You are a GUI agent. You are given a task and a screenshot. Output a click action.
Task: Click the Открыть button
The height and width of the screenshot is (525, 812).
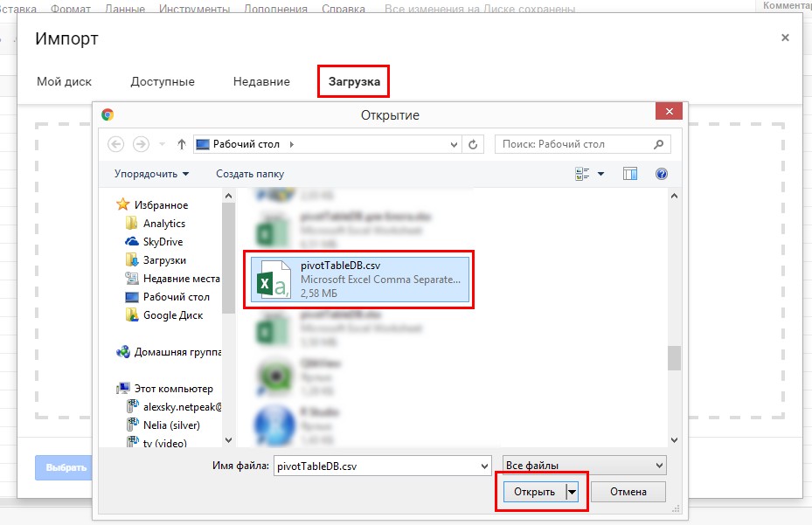click(535, 492)
